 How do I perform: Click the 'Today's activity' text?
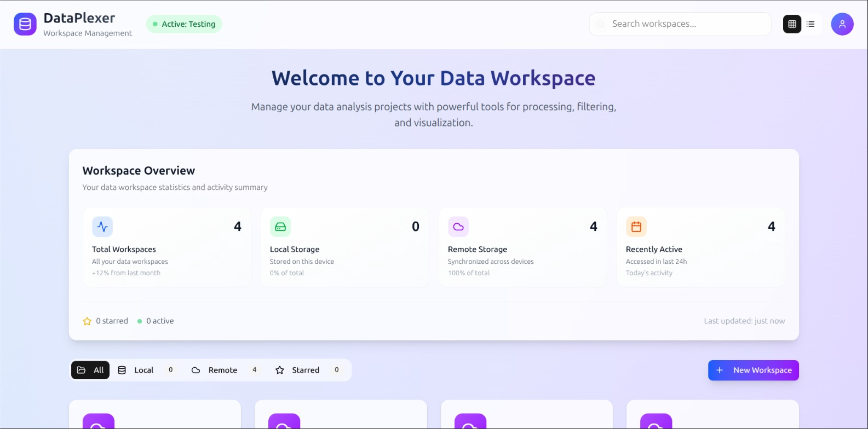pyautogui.click(x=649, y=273)
